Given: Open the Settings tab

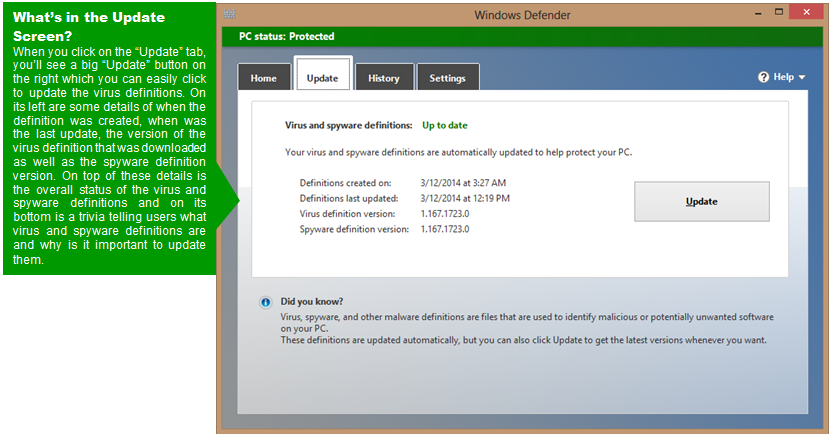Looking at the screenshot, I should [448, 78].
